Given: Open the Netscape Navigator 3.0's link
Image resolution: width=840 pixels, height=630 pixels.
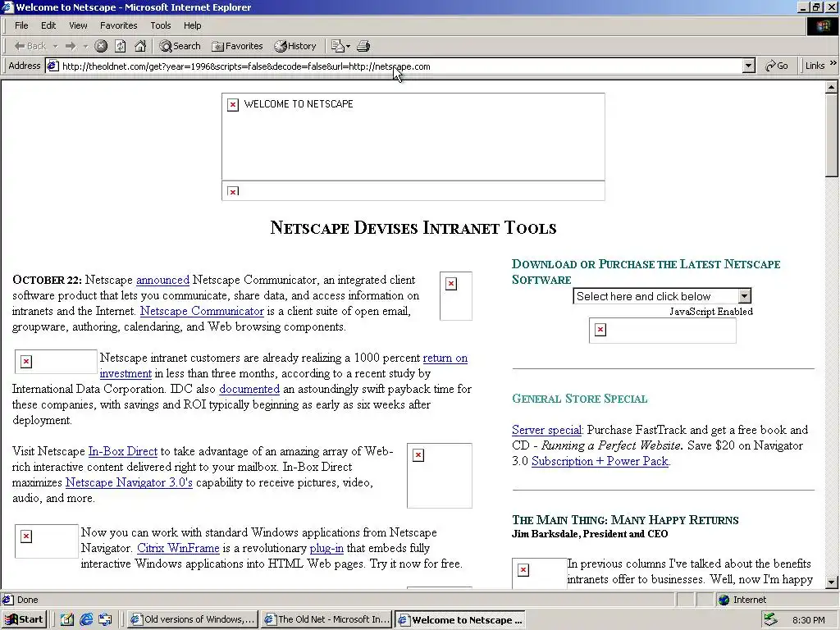Looking at the screenshot, I should 129,482.
